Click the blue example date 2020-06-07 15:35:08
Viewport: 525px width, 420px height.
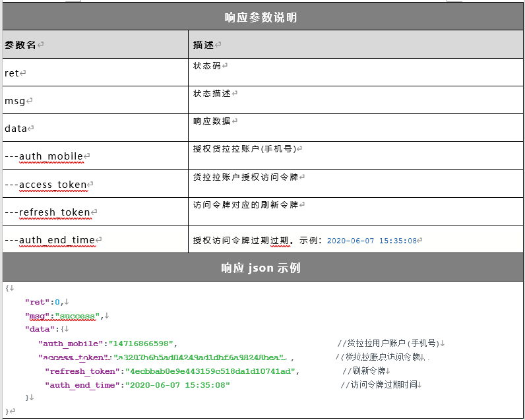tap(371, 241)
